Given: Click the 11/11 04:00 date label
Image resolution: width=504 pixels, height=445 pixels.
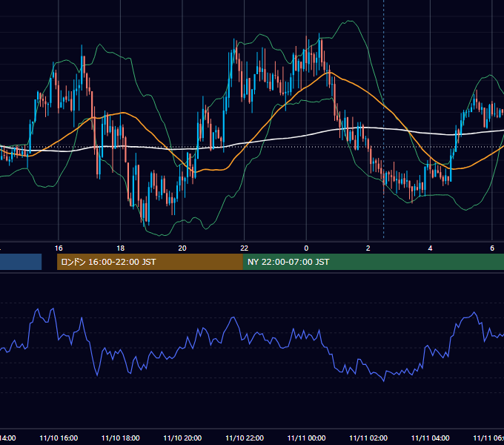Looking at the screenshot, I should [431, 438].
